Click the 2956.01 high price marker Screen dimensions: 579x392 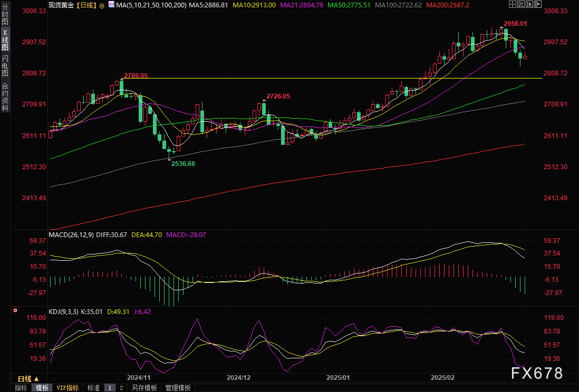pyautogui.click(x=515, y=24)
